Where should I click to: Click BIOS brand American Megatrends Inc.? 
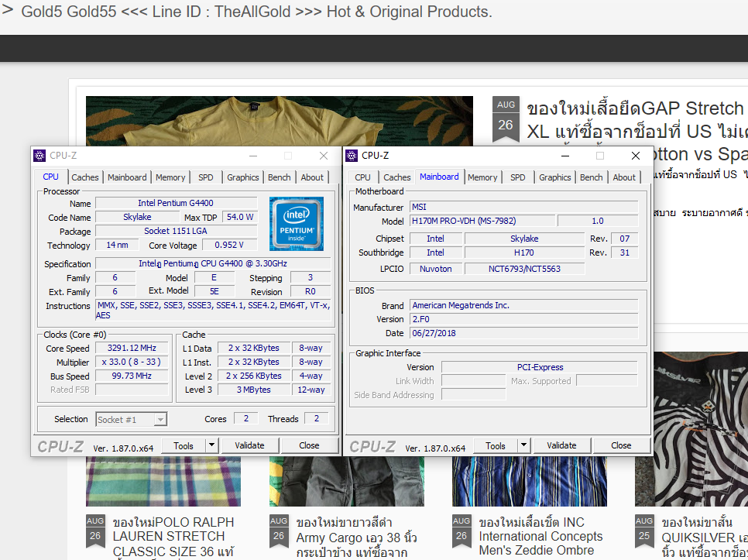point(523,305)
